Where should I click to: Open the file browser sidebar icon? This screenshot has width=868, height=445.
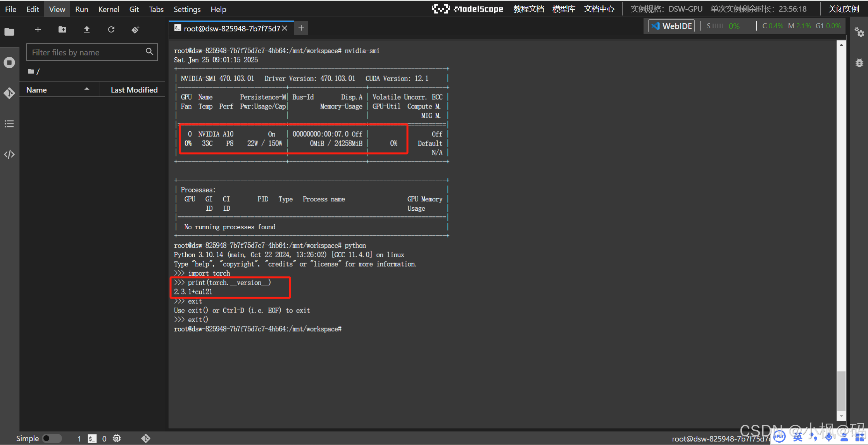9,32
